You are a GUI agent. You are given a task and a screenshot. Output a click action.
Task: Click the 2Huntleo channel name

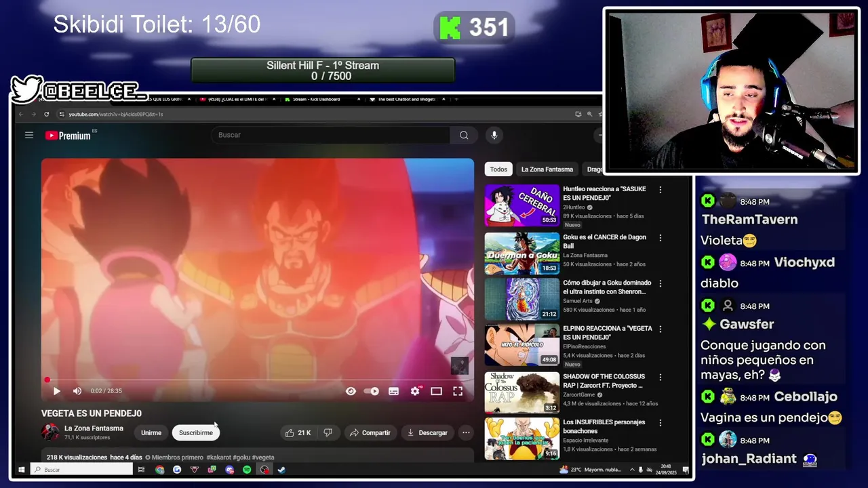574,207
